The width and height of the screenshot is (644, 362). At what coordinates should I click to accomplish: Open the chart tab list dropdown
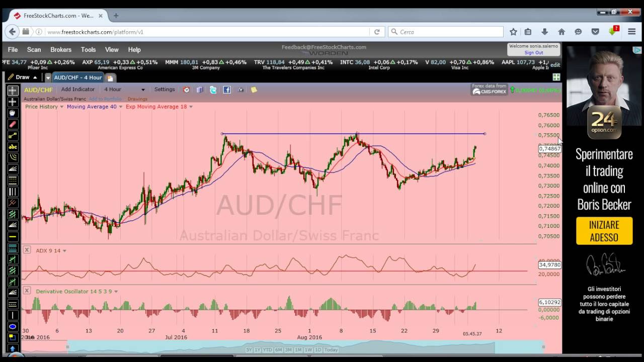[48, 77]
